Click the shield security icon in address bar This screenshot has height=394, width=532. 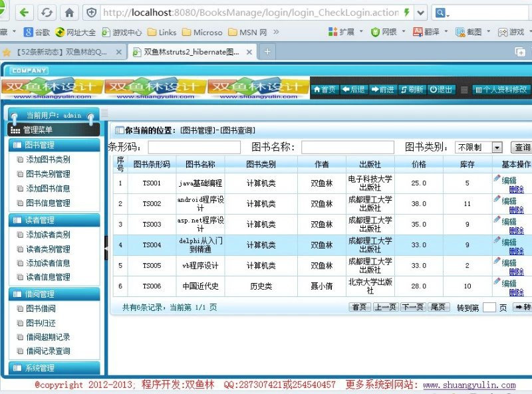coord(91,13)
